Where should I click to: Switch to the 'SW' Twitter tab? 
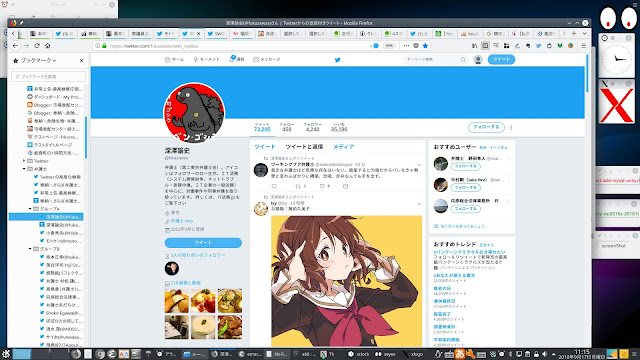(216, 34)
